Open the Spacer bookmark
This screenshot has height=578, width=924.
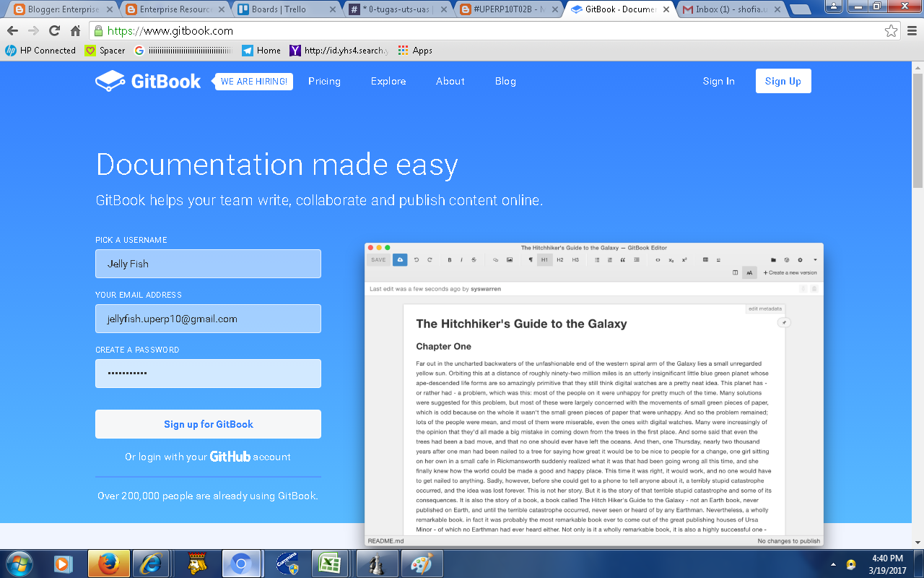105,51
